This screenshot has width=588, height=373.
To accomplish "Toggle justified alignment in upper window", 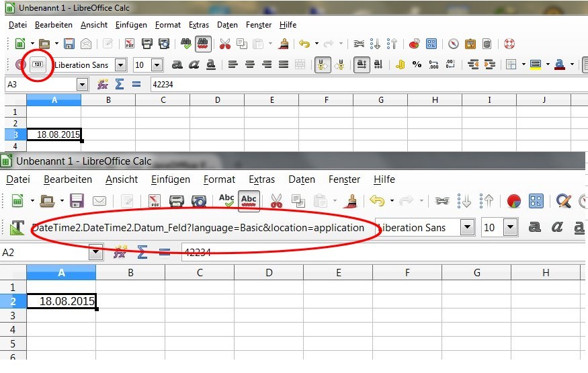I will tap(284, 65).
